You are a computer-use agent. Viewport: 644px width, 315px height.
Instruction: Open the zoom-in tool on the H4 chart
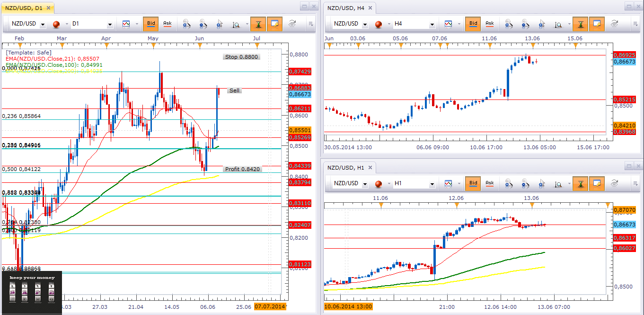(509, 24)
